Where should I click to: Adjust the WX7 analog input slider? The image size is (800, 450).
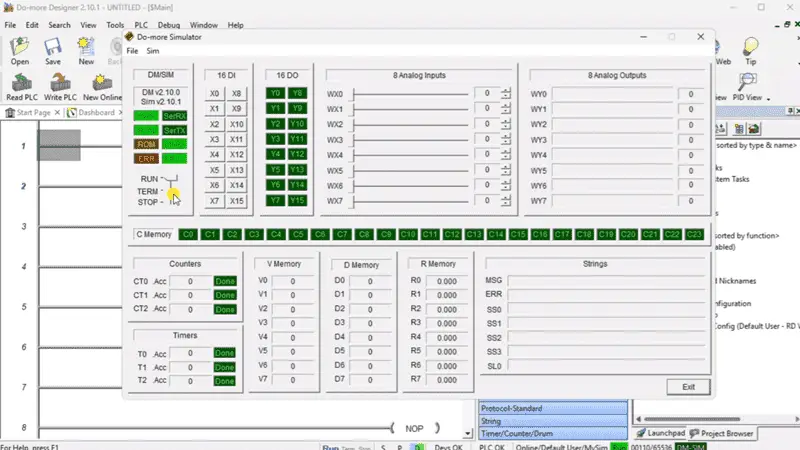pos(410,201)
